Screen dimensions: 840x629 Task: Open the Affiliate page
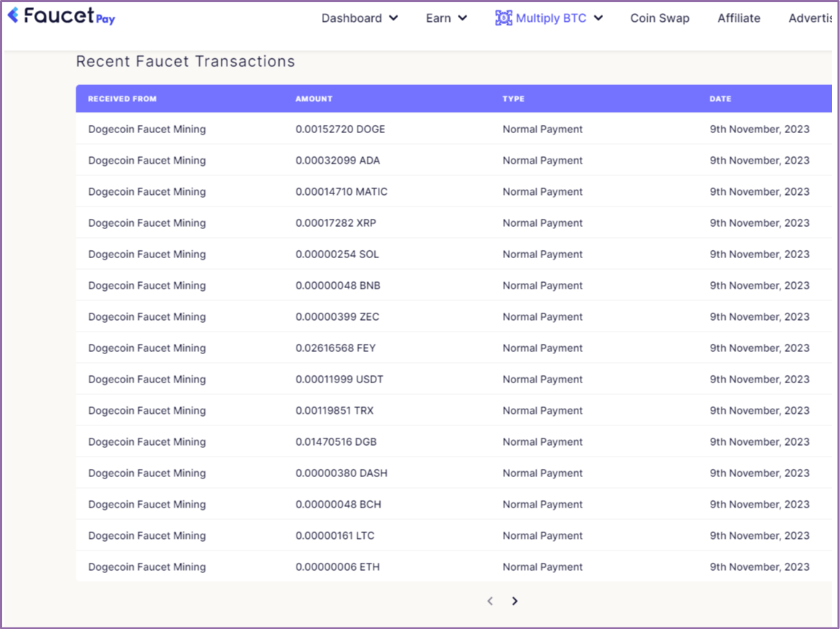coord(739,18)
